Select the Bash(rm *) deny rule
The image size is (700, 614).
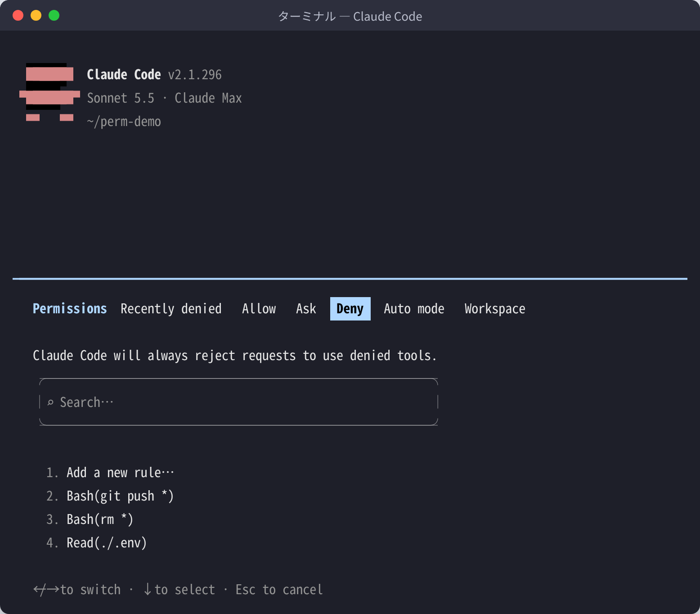90,519
